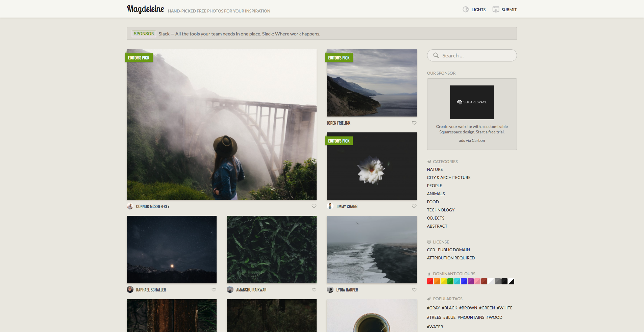This screenshot has width=644, height=332.
Task: Select the Abstract category
Action: coord(437,226)
